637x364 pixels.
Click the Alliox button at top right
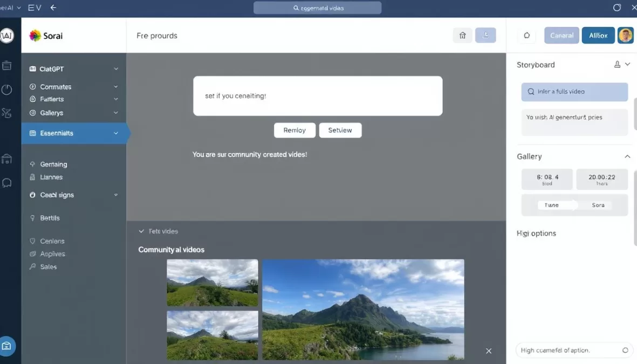[x=598, y=35]
